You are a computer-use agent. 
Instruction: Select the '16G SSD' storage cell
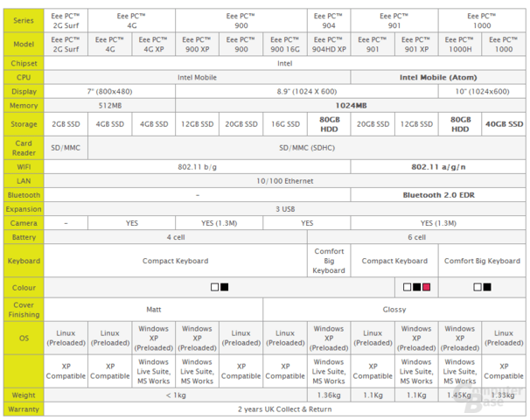tap(285, 124)
